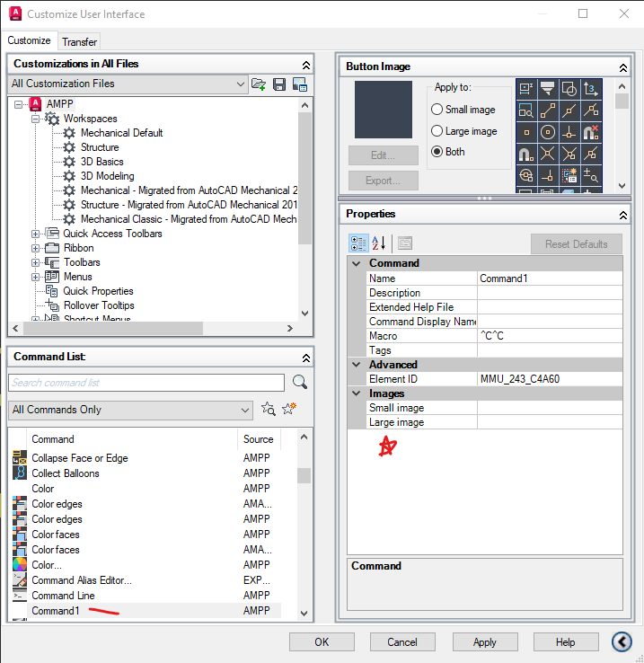Screen dimensions: 644x663
Task: Pick the perpendicular snap image in row three
Action: point(569,132)
